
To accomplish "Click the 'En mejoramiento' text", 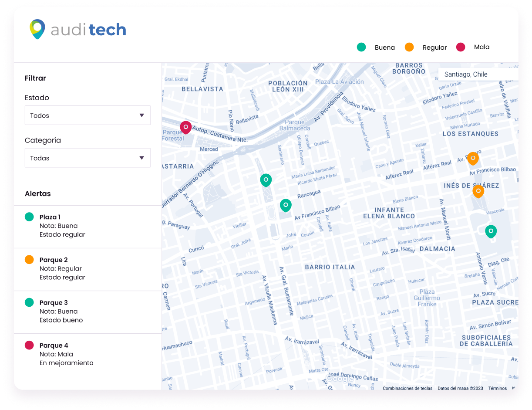I will 66,363.
